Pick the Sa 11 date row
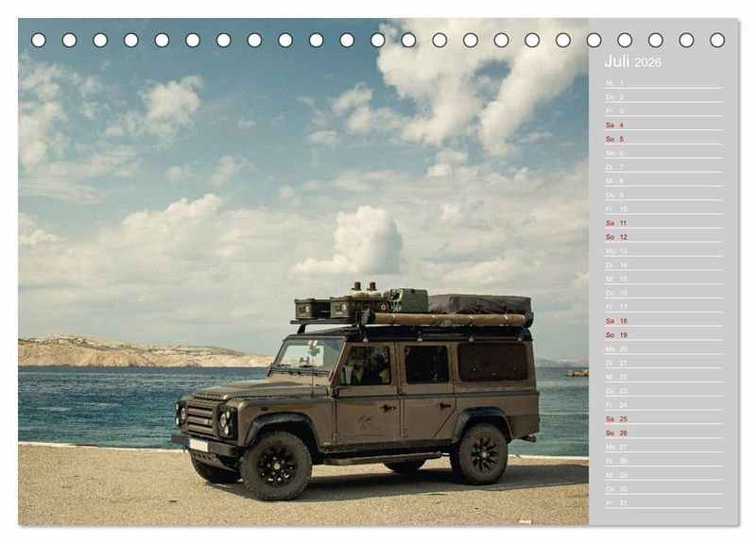The image size is (756, 543). point(661,223)
